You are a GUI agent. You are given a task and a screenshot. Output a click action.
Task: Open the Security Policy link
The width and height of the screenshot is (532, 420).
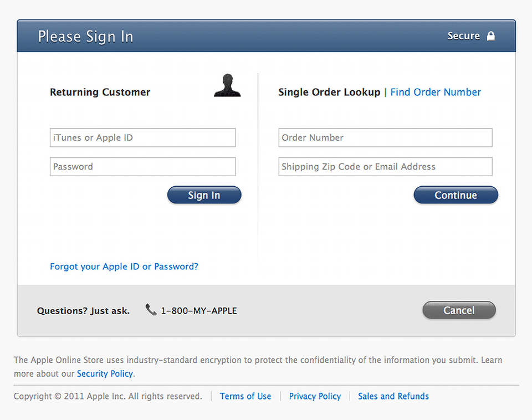105,373
